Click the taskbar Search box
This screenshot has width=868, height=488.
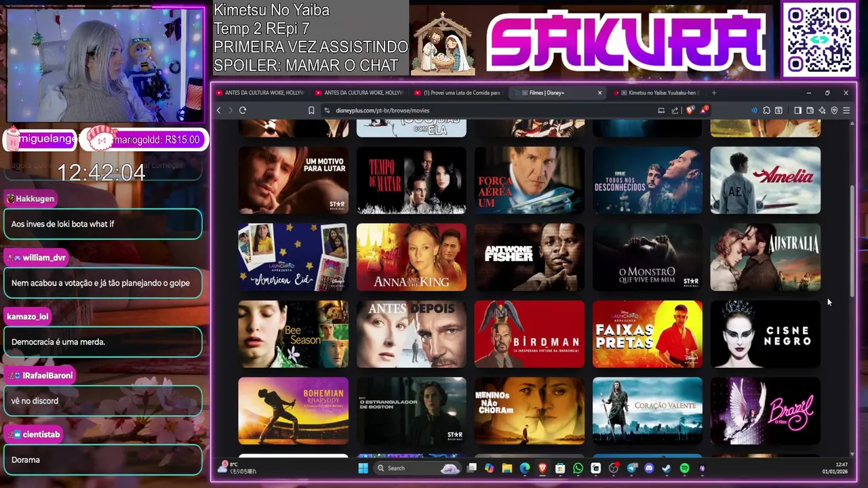point(418,468)
